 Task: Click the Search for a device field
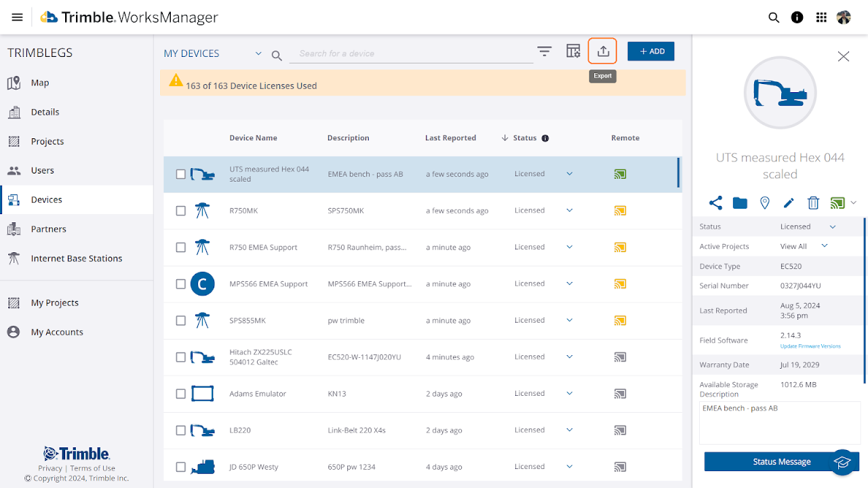(x=412, y=54)
